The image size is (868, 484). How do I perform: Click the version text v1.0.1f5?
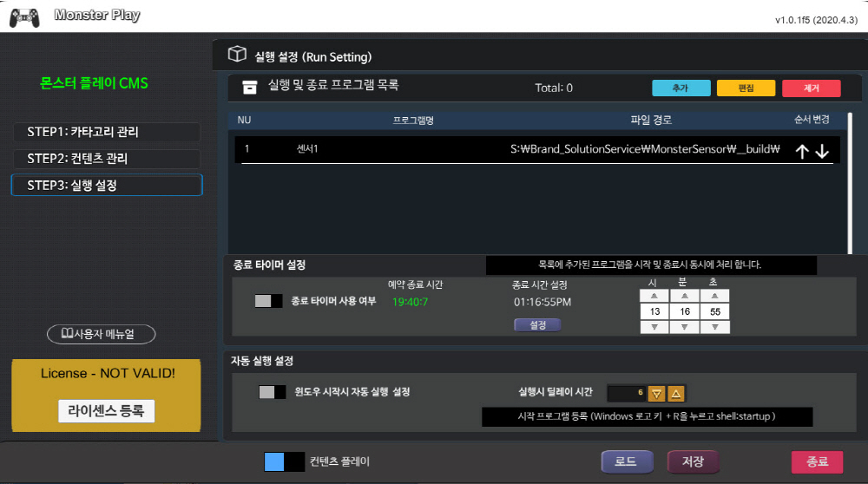(816, 21)
